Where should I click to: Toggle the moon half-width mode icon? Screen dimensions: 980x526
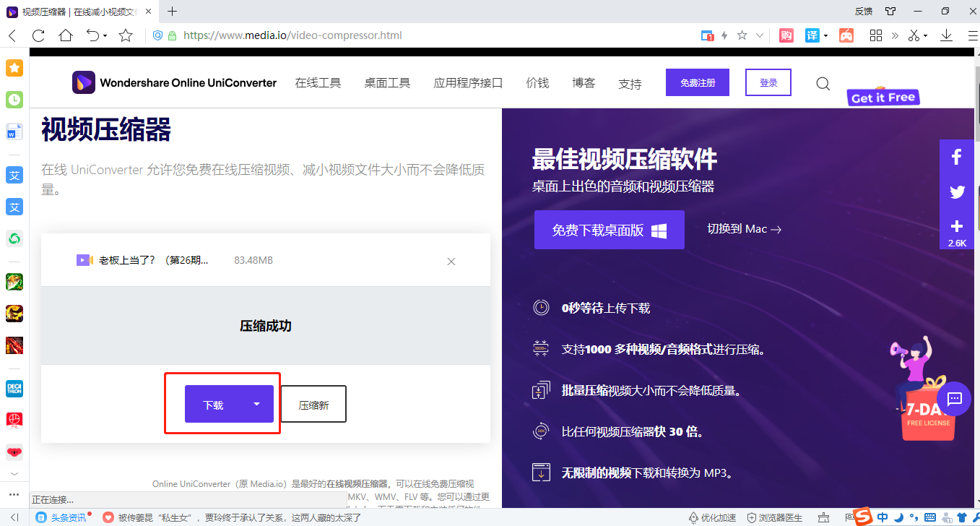(x=898, y=517)
